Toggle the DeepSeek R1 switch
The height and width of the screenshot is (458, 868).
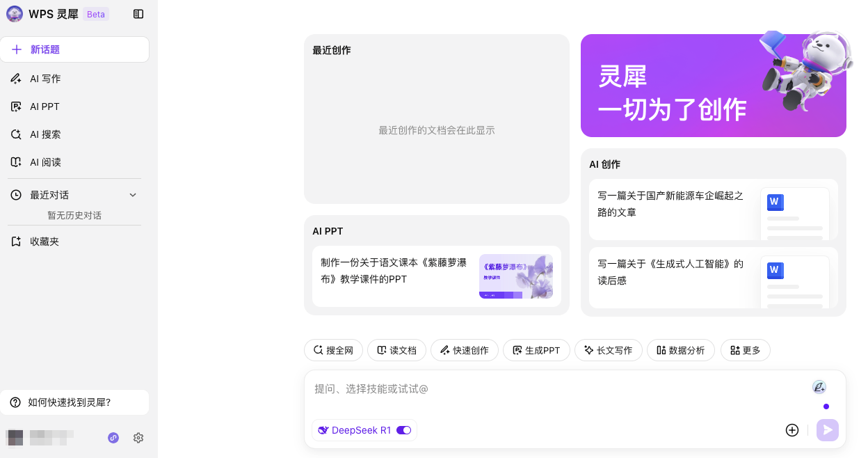(403, 430)
